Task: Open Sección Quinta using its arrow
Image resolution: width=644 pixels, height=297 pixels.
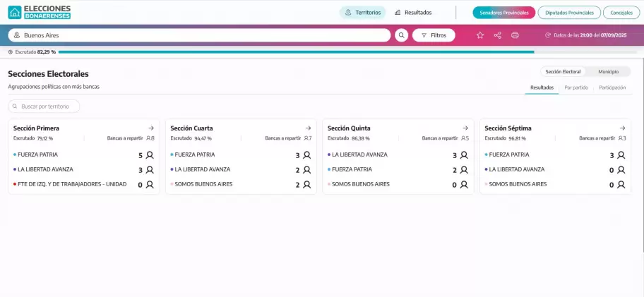Action: (x=465, y=128)
